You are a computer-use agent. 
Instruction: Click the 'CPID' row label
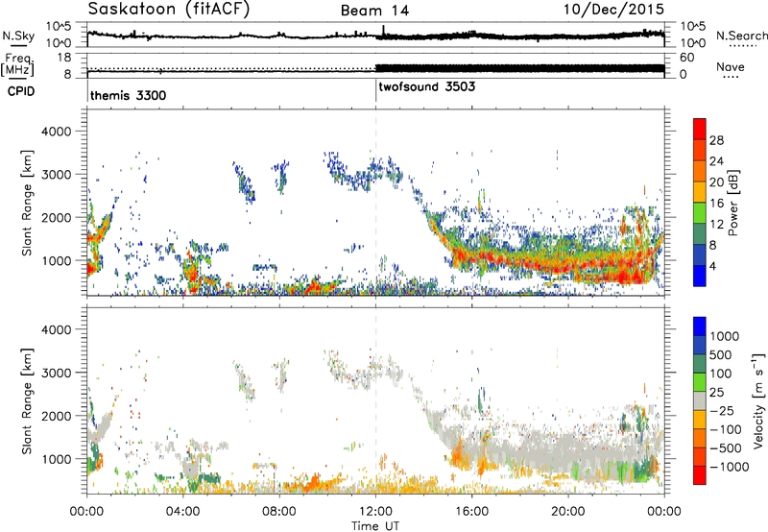tap(21, 91)
